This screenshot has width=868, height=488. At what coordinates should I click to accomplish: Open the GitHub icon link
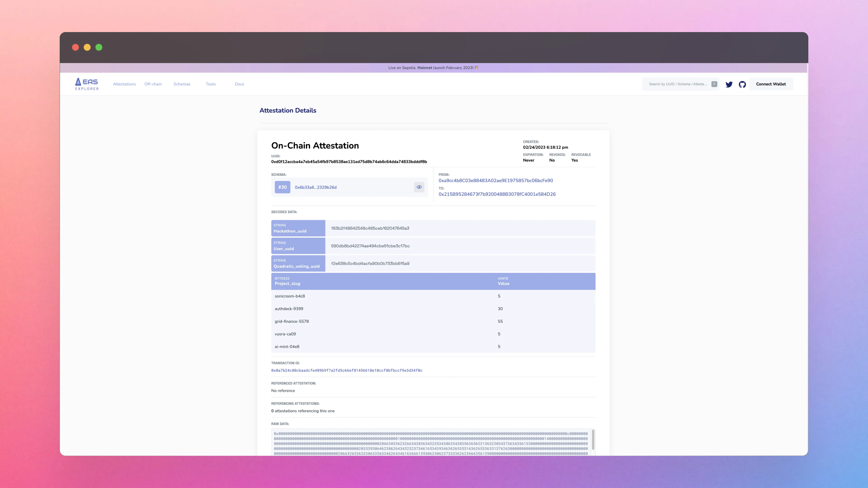742,84
